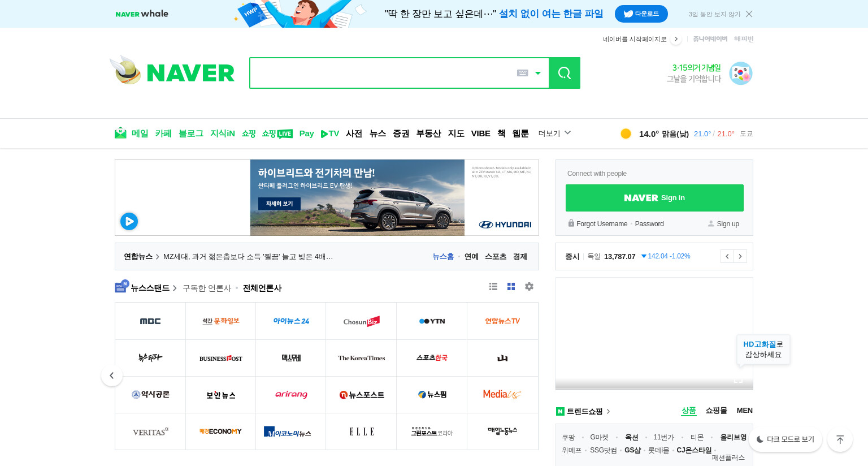Click the sunny weather icon

626,133
